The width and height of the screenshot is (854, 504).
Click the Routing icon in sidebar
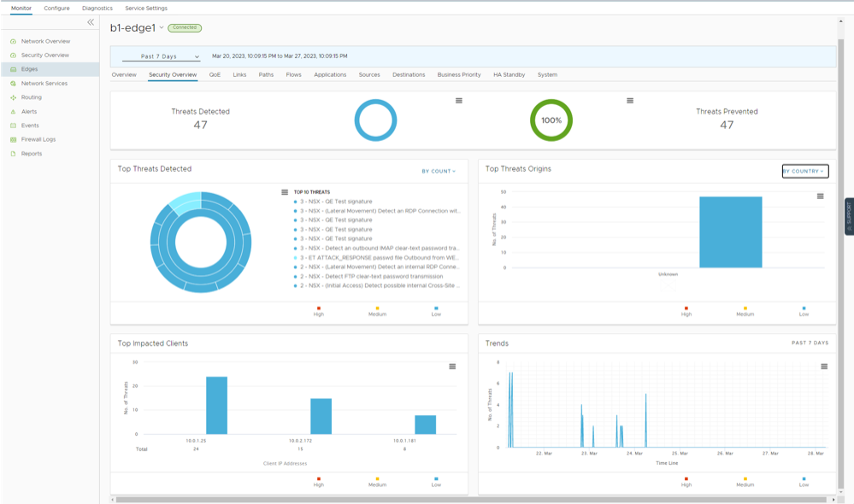point(13,97)
